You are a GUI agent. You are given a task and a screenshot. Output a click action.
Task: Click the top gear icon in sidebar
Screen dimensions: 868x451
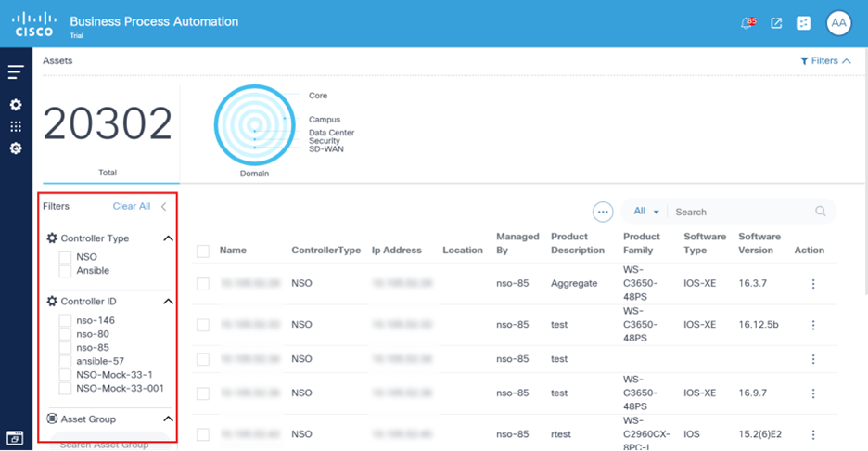tap(16, 105)
